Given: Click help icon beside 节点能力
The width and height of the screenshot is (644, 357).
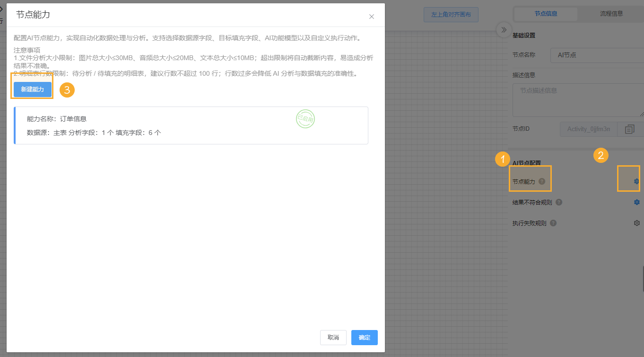Looking at the screenshot, I should click(x=542, y=181).
